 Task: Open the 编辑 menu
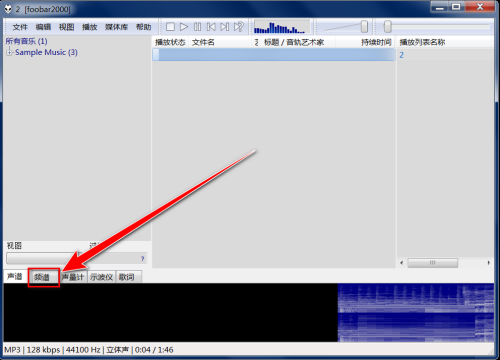click(x=43, y=27)
